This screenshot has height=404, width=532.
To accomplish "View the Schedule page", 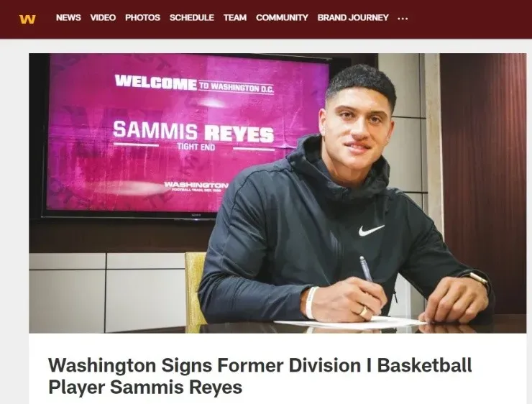I will click(192, 18).
